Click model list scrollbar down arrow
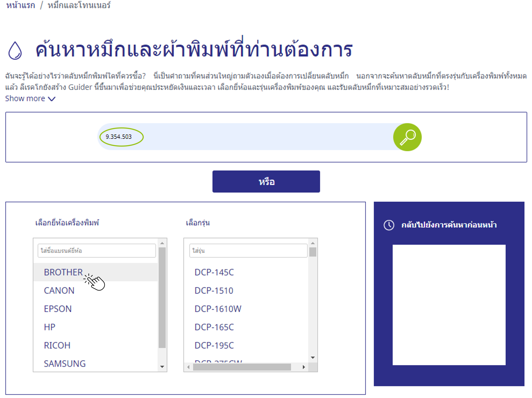The width and height of the screenshot is (532, 398). click(x=313, y=358)
